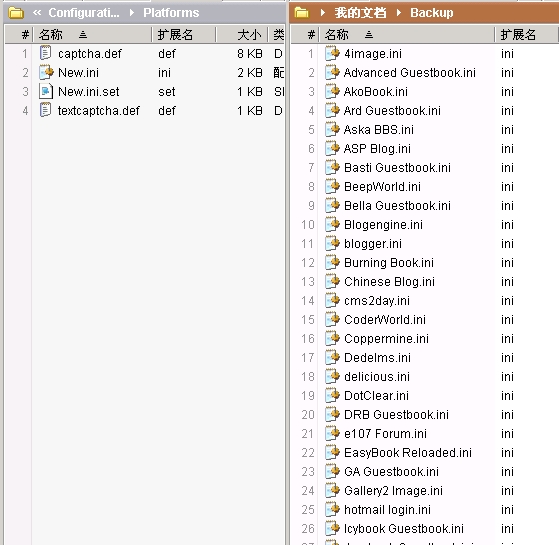
Task: Click the Coppermine.ini file icon
Action: 332,338
